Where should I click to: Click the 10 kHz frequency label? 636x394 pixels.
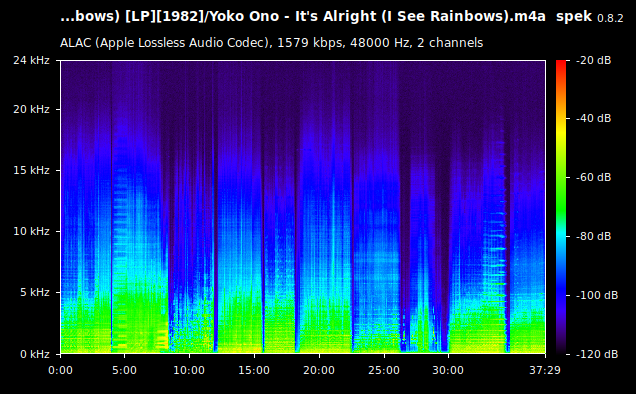pyautogui.click(x=31, y=231)
